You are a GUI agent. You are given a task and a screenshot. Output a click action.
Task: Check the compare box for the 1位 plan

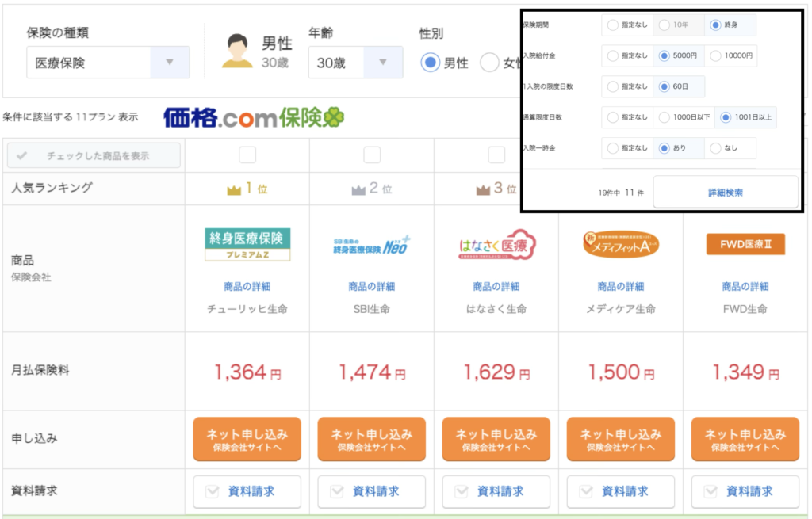[247, 155]
